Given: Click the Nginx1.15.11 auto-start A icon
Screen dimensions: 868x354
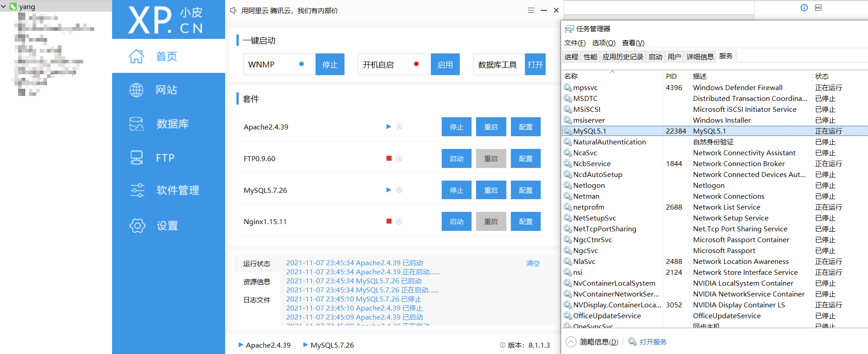Looking at the screenshot, I should (x=399, y=221).
